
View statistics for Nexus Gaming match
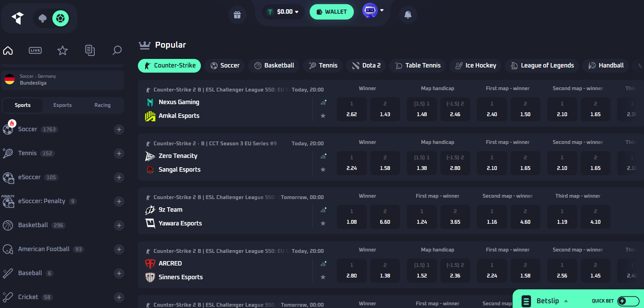pos(323,102)
